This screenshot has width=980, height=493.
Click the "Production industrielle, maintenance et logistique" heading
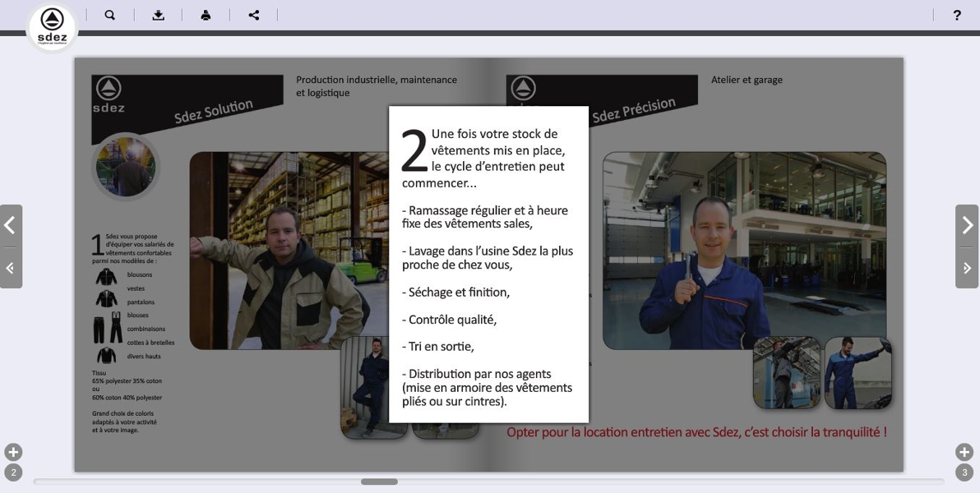pos(377,86)
